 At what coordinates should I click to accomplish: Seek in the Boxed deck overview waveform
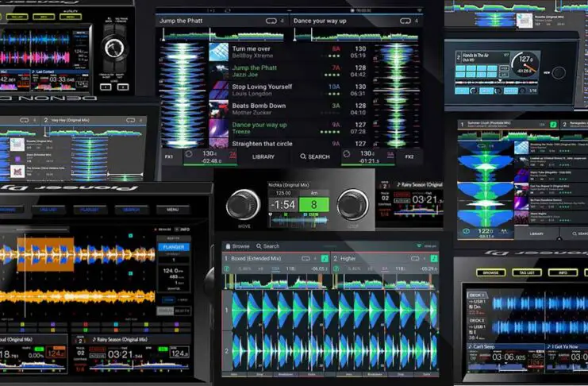[275, 283]
